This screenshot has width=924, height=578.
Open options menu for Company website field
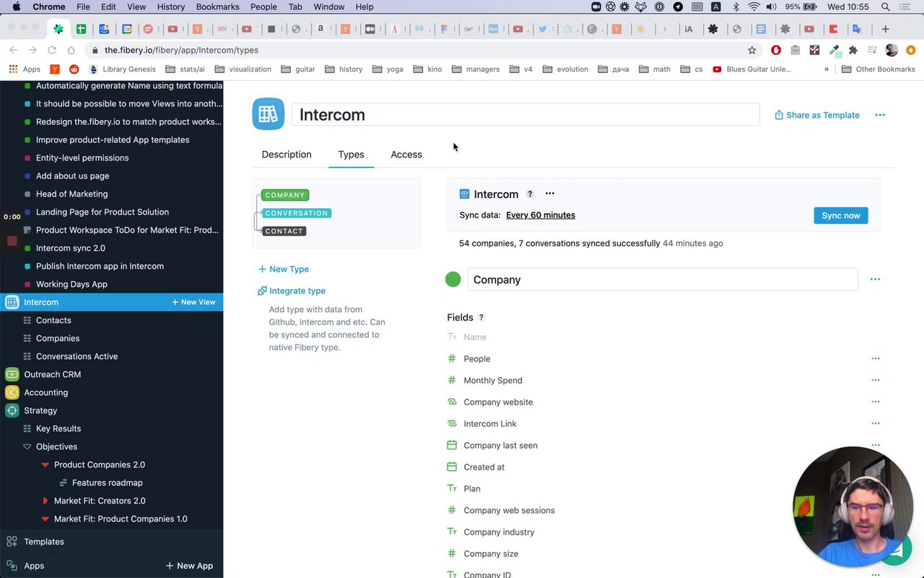coord(875,402)
